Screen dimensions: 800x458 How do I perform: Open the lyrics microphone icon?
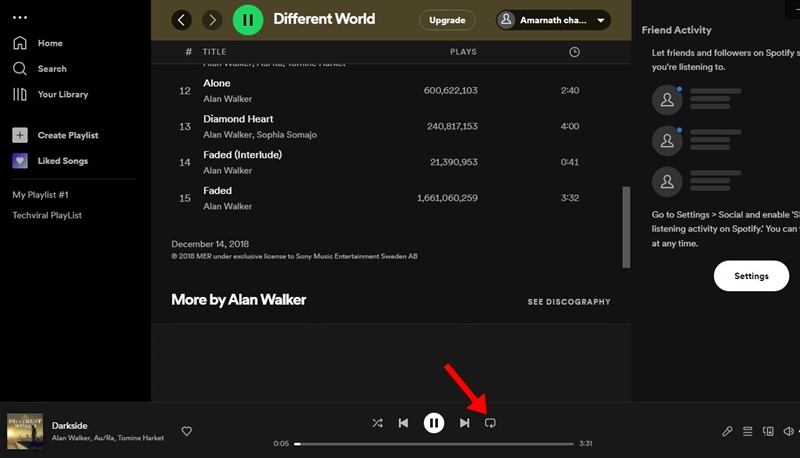point(727,431)
